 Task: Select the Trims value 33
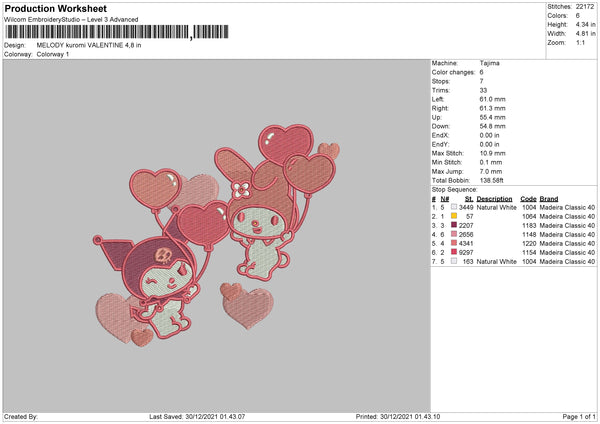[483, 90]
